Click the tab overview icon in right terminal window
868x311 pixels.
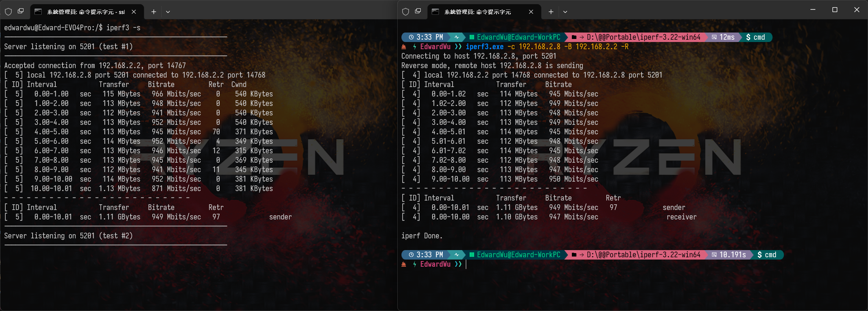coord(418,11)
